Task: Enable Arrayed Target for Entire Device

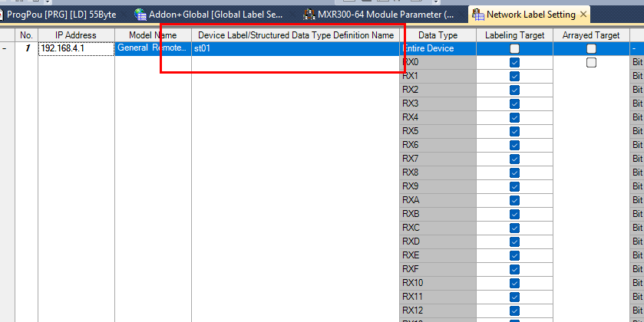Action: [591, 49]
